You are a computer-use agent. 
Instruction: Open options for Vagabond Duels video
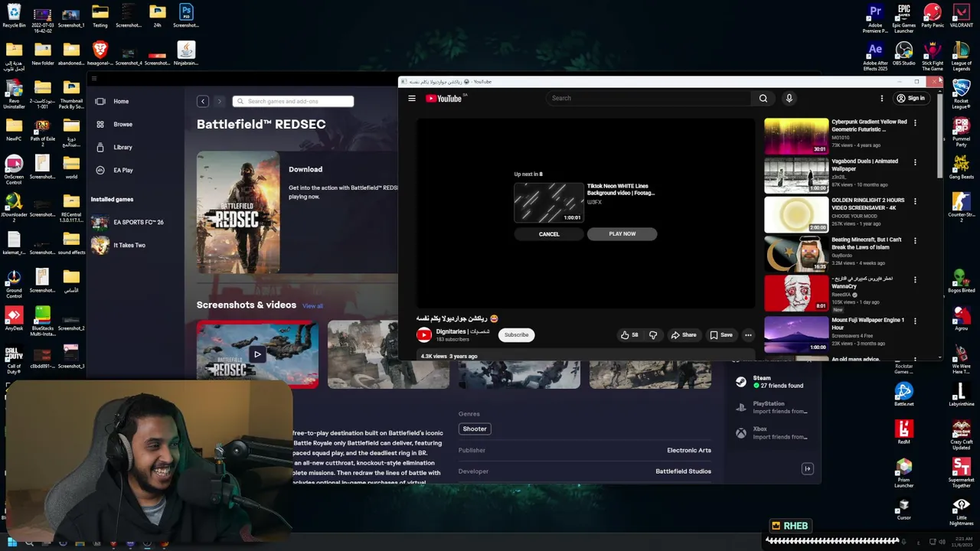pyautogui.click(x=915, y=162)
